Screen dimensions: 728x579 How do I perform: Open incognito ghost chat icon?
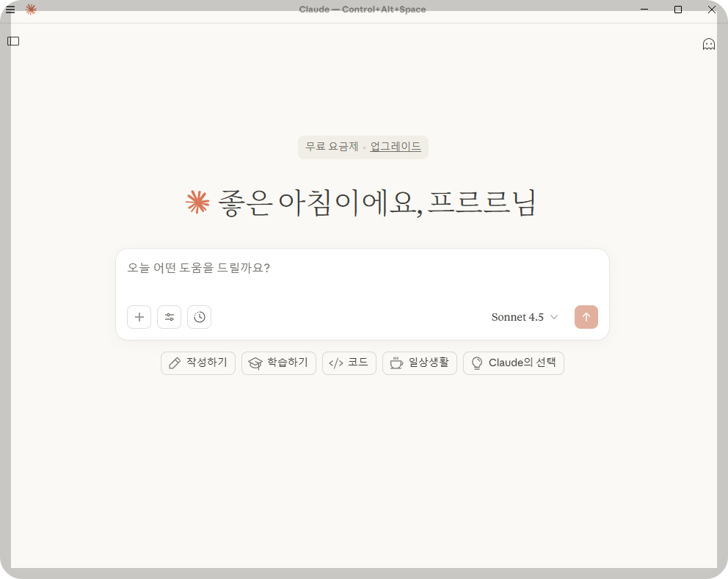[x=708, y=44]
